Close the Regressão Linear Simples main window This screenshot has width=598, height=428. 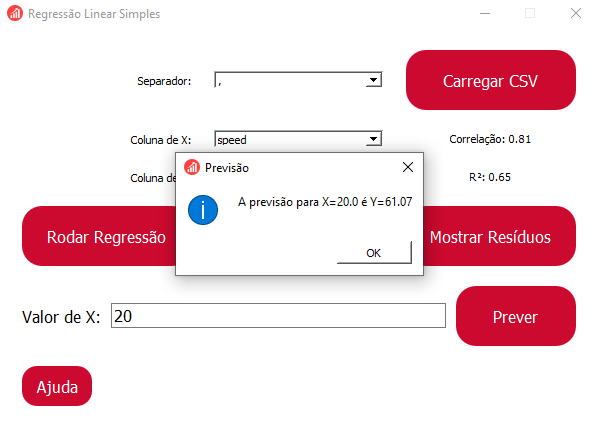click(576, 13)
